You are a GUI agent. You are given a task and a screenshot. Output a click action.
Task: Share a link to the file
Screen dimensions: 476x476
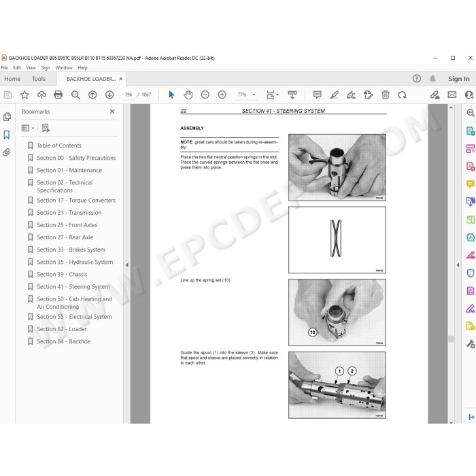435,95
